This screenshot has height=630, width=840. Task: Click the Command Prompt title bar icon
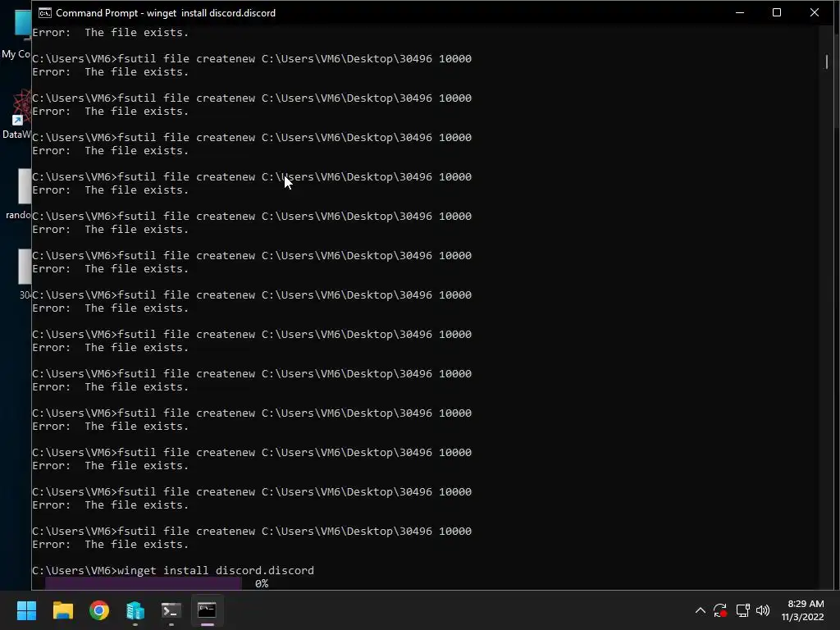tap(45, 13)
